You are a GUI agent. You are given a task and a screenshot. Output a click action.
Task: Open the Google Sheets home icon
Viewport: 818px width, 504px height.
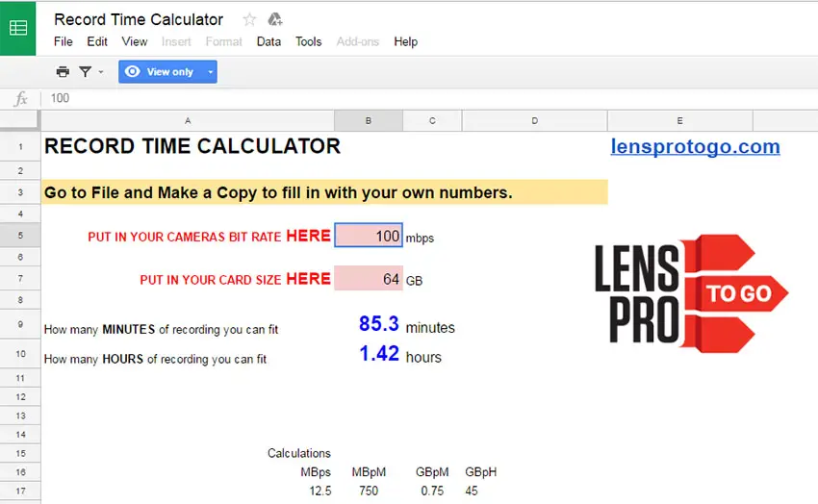click(17, 28)
